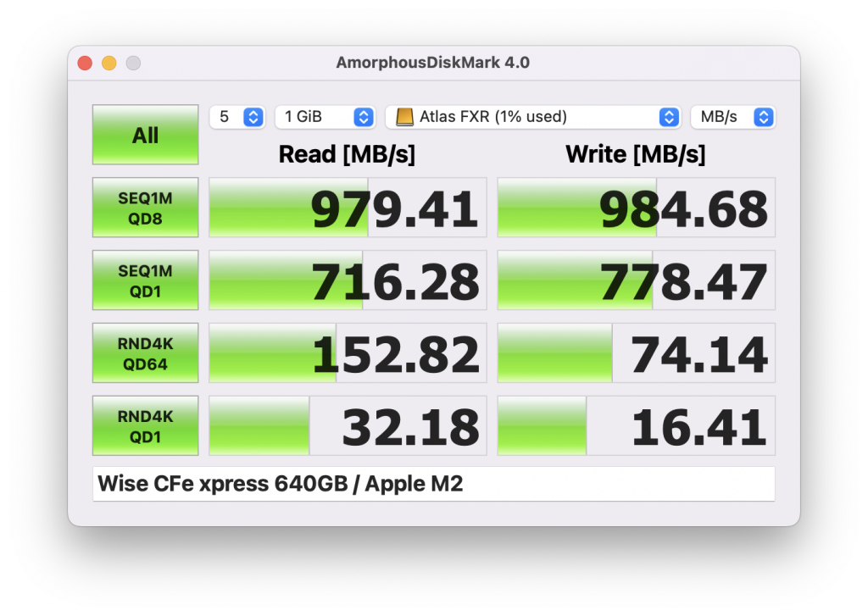Choose a different drive from Atlas FXR dropdown

pyautogui.click(x=533, y=117)
